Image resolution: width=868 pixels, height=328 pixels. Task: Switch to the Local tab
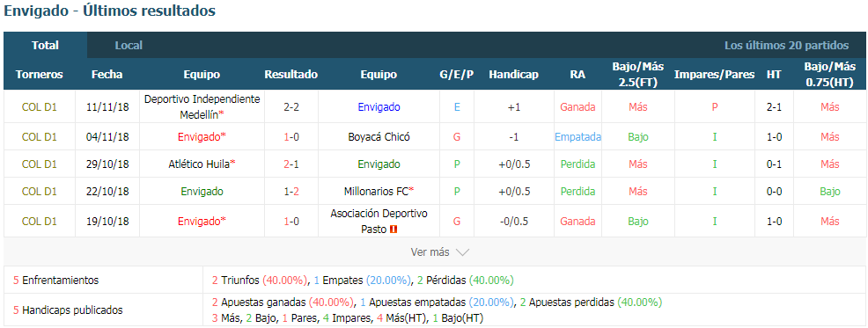129,46
